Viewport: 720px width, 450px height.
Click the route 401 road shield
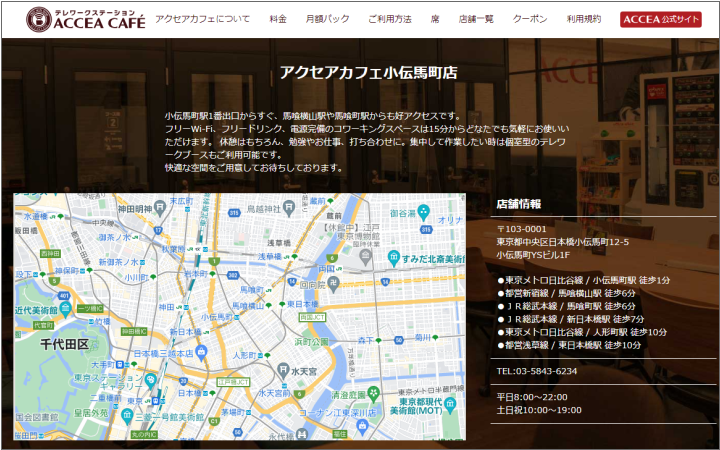pos(64,296)
